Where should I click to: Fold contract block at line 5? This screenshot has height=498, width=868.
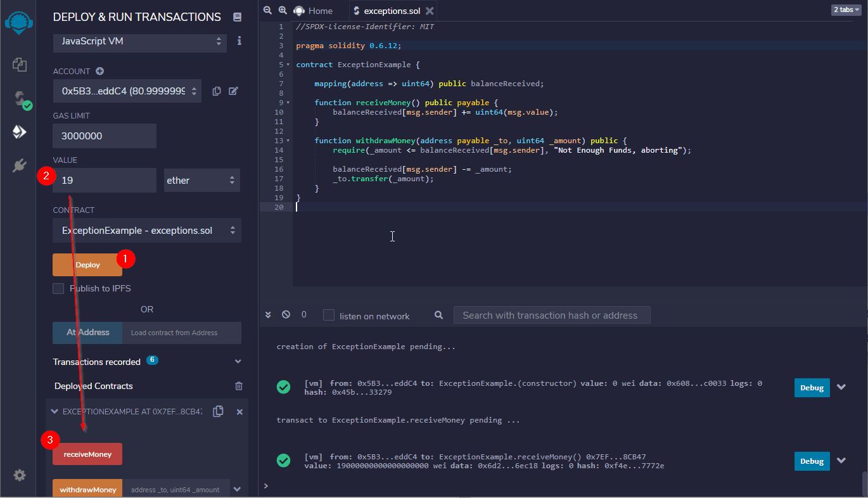[288, 65]
